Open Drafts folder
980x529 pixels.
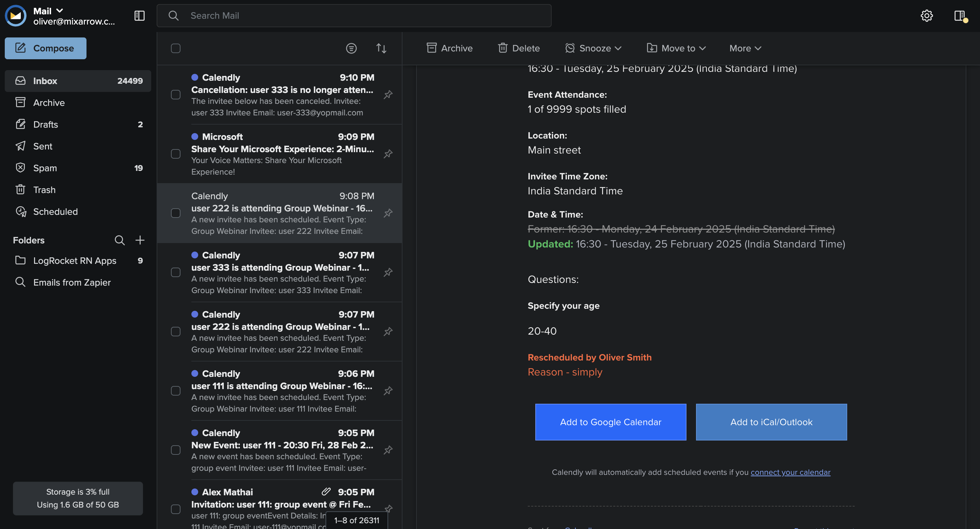pyautogui.click(x=78, y=124)
